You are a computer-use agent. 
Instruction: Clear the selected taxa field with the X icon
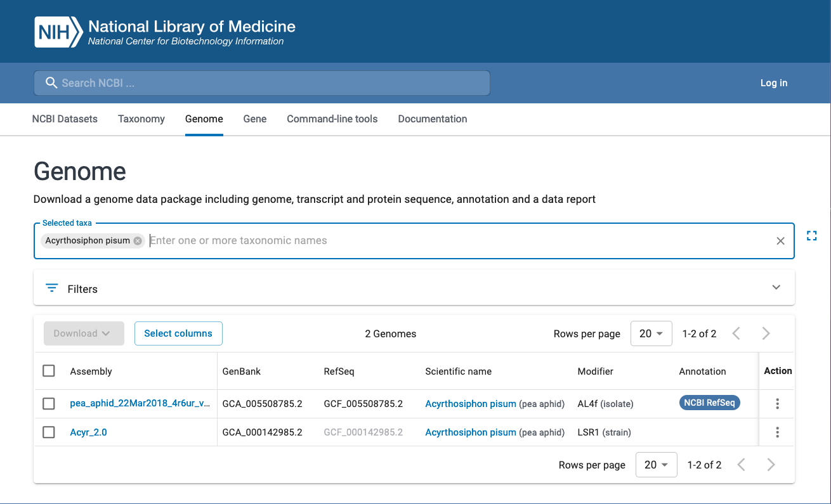pos(780,241)
